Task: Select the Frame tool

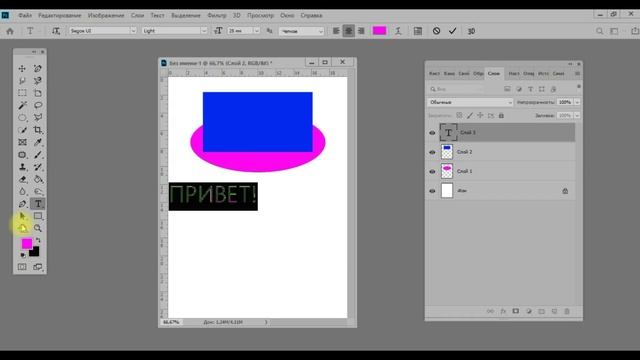Action: [x=22, y=142]
